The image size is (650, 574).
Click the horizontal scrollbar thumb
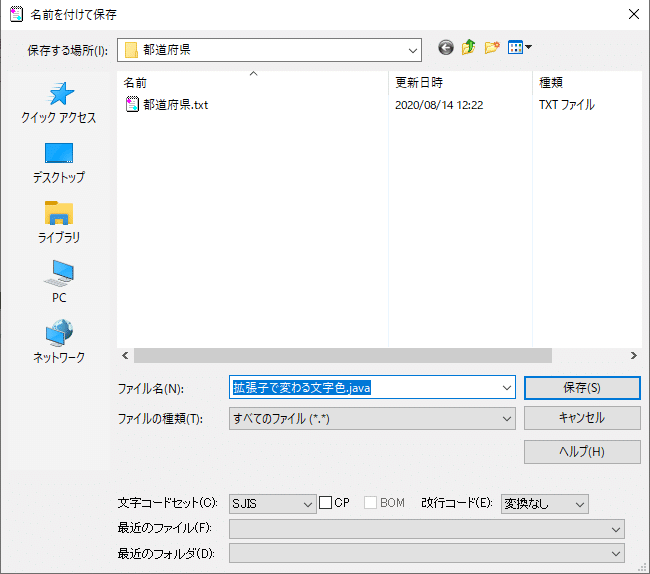342,356
